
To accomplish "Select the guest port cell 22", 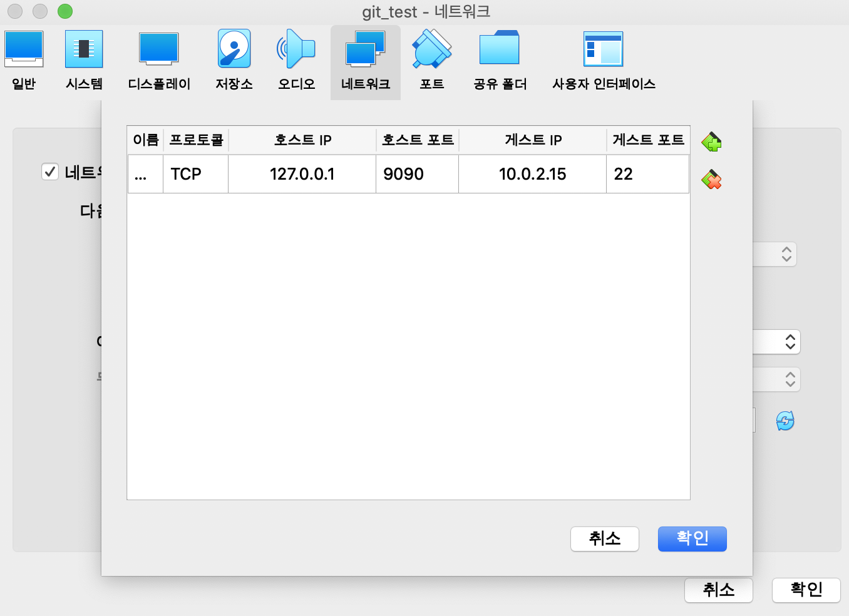I will (x=648, y=174).
